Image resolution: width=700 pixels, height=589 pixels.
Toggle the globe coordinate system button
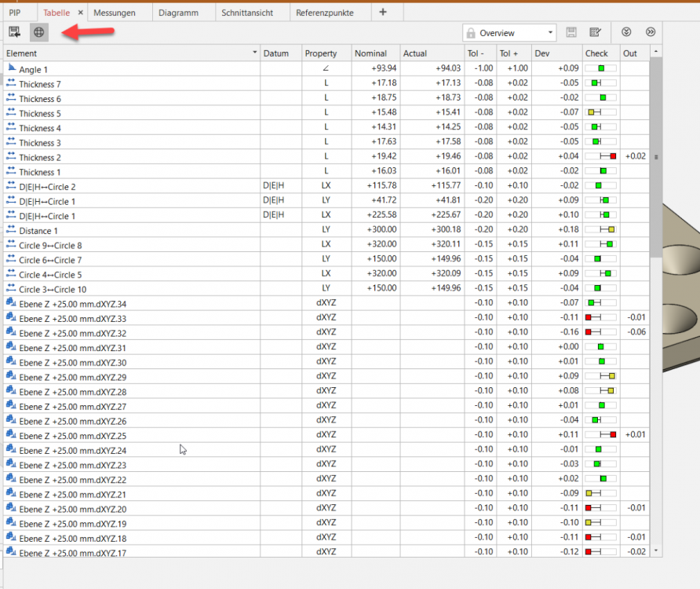coord(38,32)
